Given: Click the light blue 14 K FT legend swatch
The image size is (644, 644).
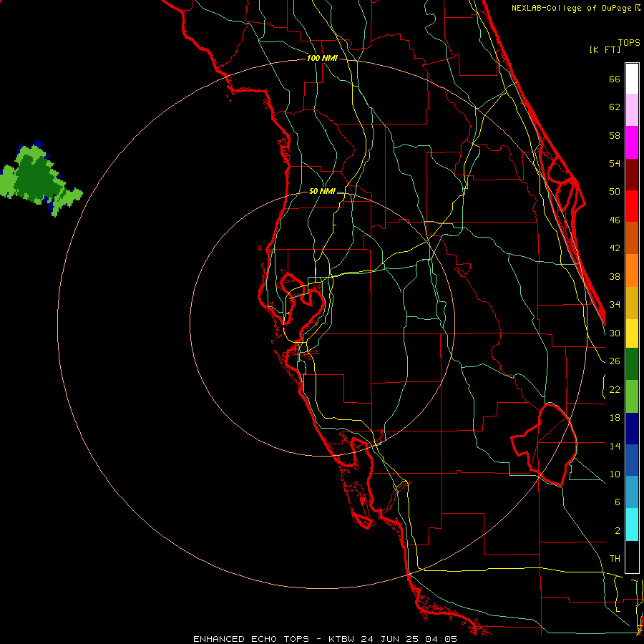Looking at the screenshot, I should 632,492.
